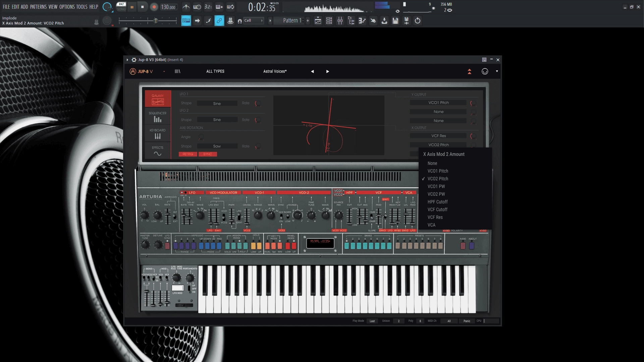Screen dimensions: 644x362
Task: Open the LFO 1 Shape Sine dropdown
Action: point(217,104)
